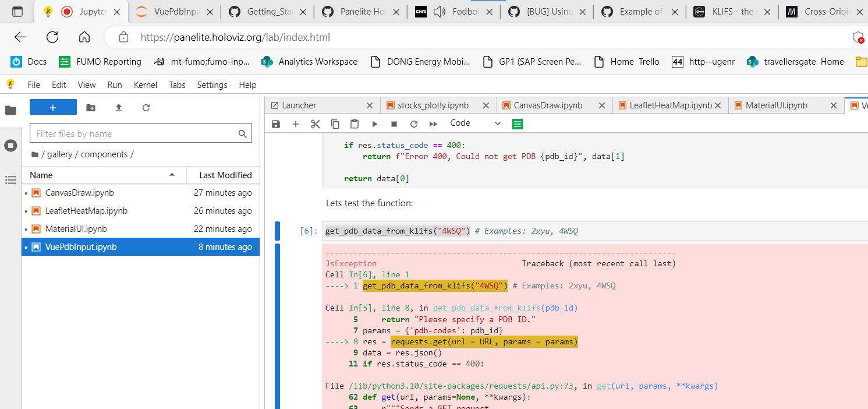Viewport: 868px width, 409px height.
Task: Go to browser home page
Action: click(x=84, y=37)
